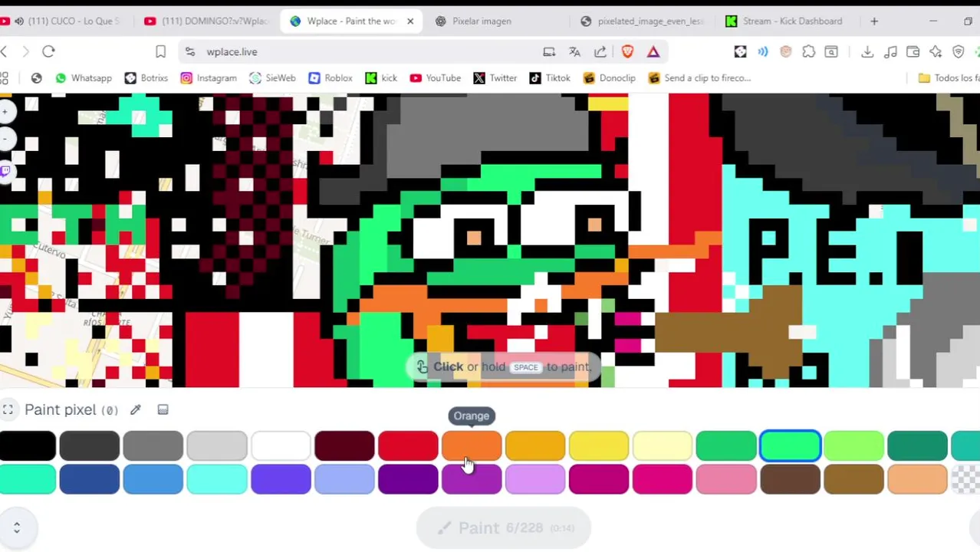Screen dimensions: 980x552
Task: Choose the dark gray swatch
Action: (90, 445)
